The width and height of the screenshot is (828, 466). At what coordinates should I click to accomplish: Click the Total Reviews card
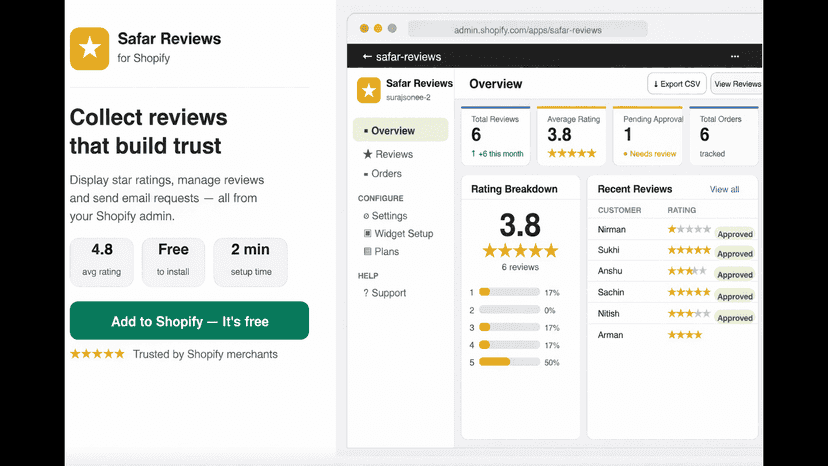pyautogui.click(x=495, y=136)
